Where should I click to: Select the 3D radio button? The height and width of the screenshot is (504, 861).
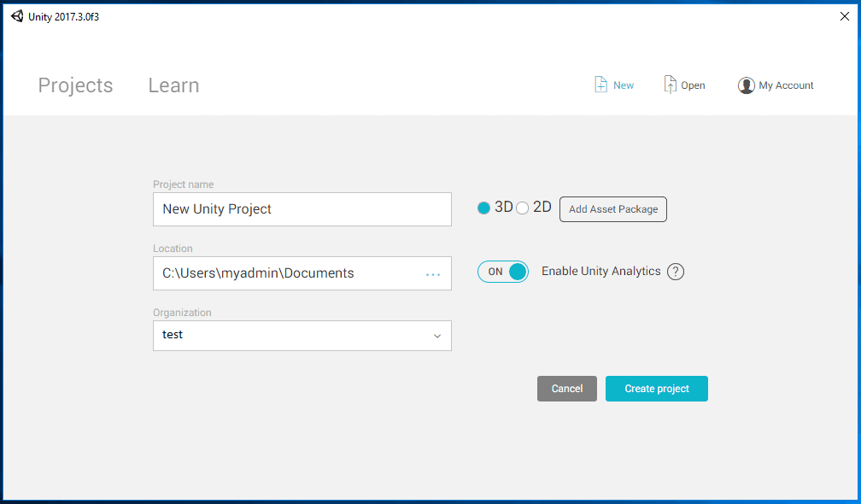coord(483,208)
